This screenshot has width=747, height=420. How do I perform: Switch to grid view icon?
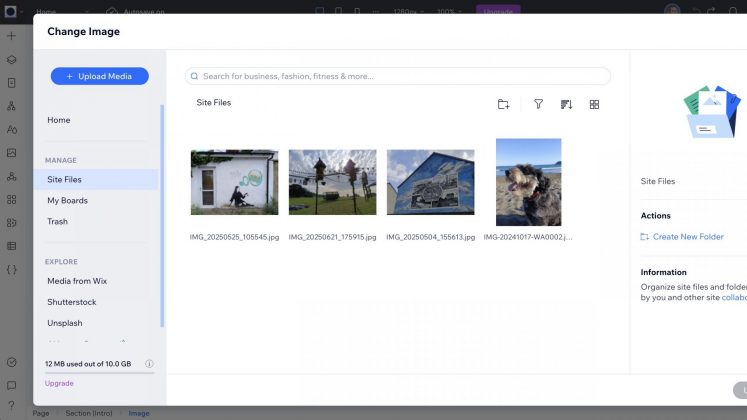[x=594, y=104]
